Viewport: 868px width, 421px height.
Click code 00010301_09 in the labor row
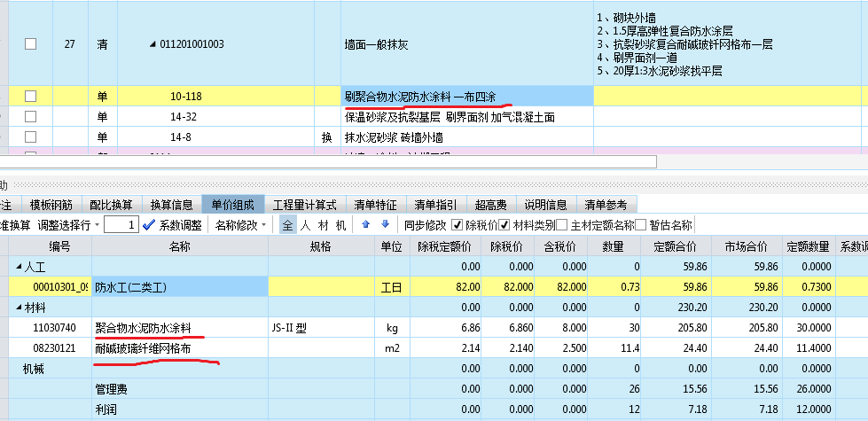click(61, 287)
